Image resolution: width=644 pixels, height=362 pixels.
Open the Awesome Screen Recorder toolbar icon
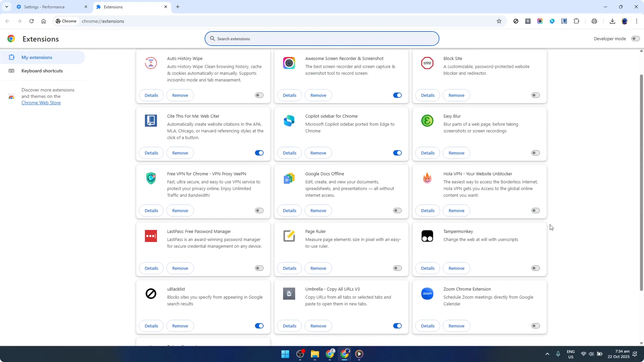click(x=540, y=21)
